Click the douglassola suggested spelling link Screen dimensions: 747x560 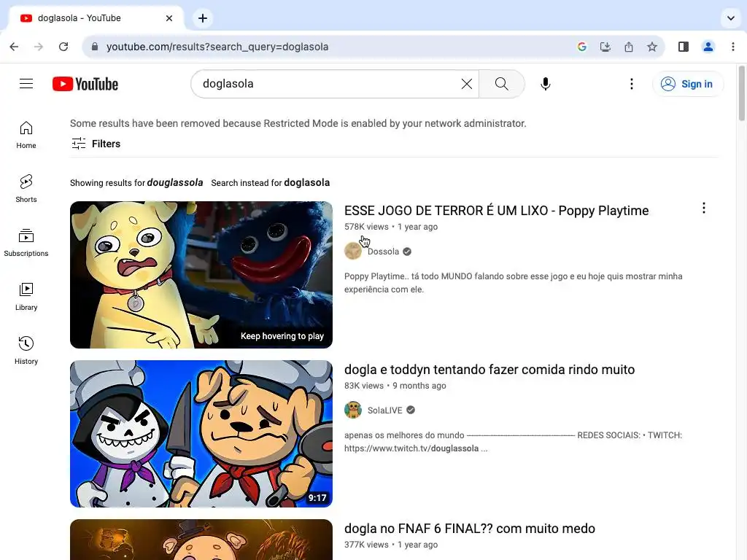[x=175, y=183]
